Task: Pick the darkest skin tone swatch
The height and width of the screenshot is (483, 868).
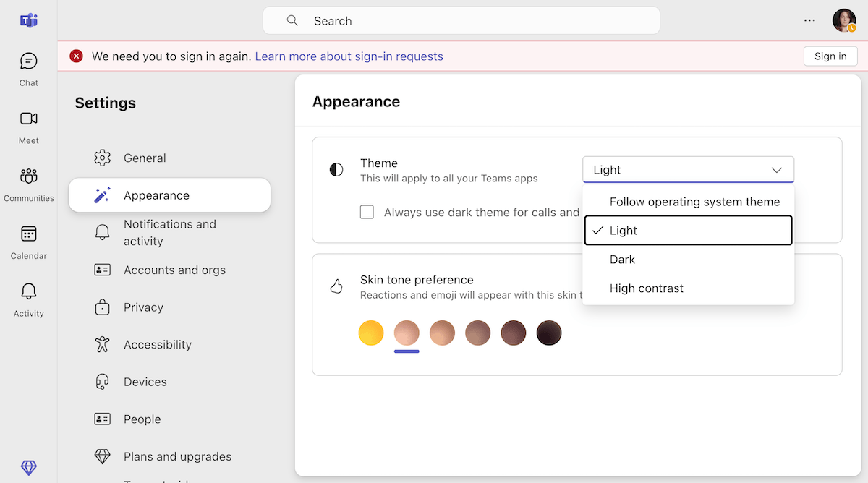Action: click(549, 333)
